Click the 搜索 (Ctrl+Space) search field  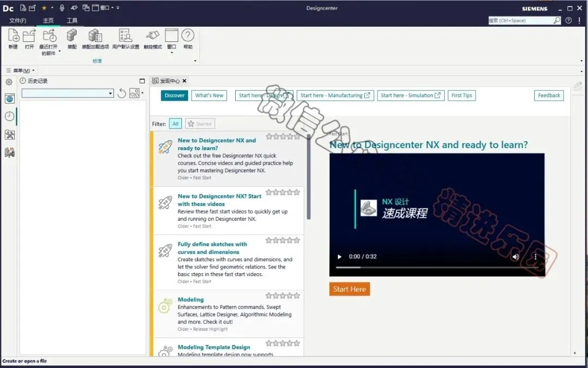coord(520,20)
